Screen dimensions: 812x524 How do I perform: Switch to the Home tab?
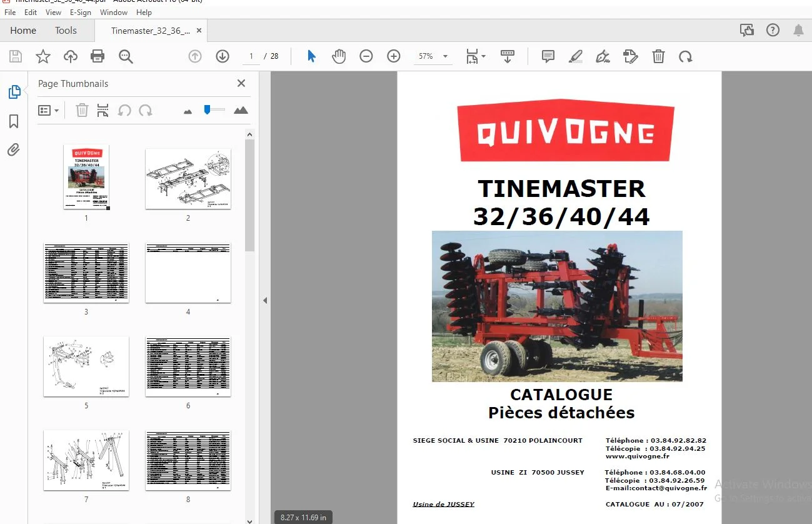coord(23,30)
